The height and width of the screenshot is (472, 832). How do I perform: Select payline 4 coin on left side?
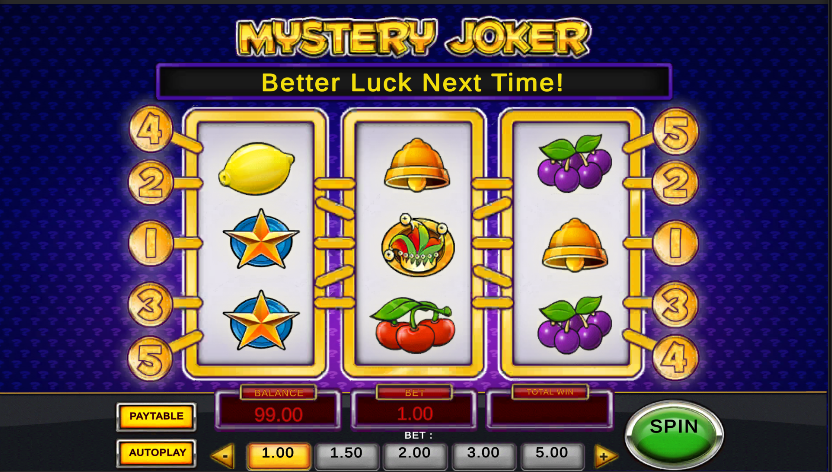tap(151, 129)
